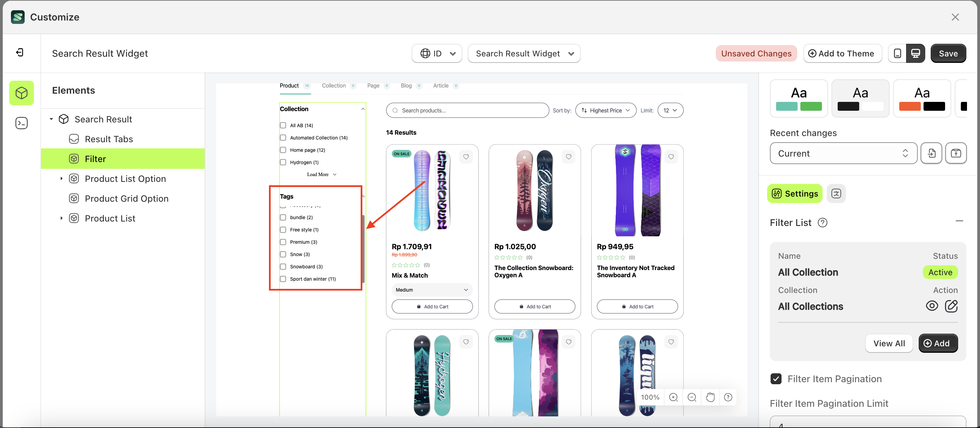Switch to mobile preview icon
Screen dimensions: 980x428
click(897, 54)
